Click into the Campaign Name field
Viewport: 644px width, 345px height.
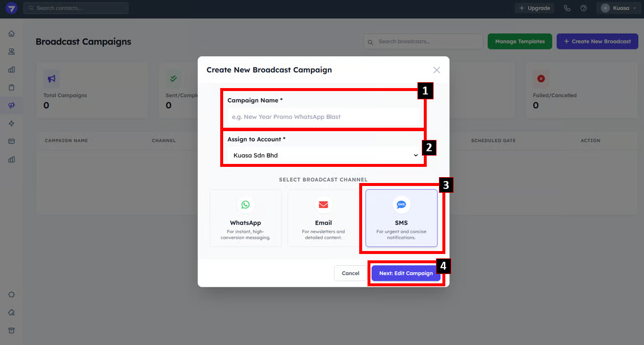(x=323, y=117)
